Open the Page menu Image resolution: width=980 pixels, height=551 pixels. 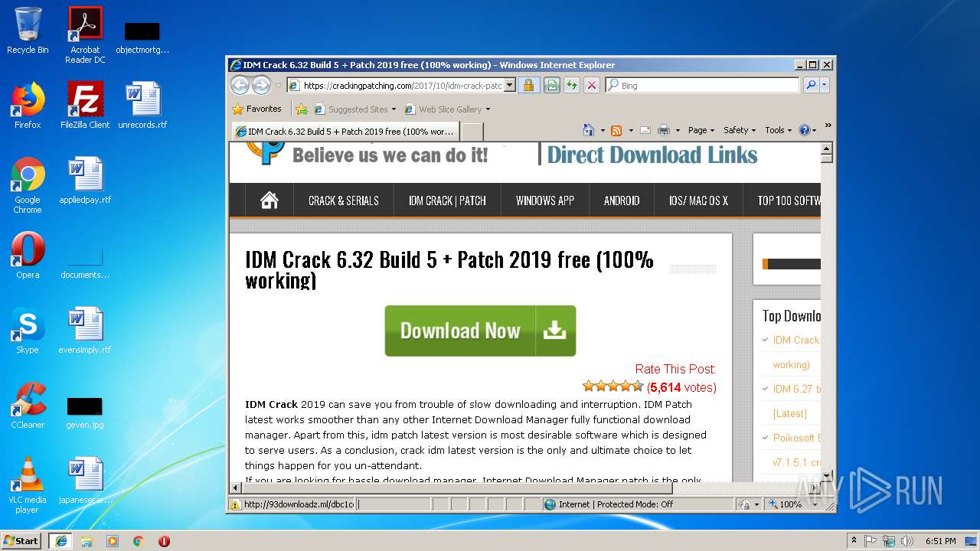pos(701,130)
